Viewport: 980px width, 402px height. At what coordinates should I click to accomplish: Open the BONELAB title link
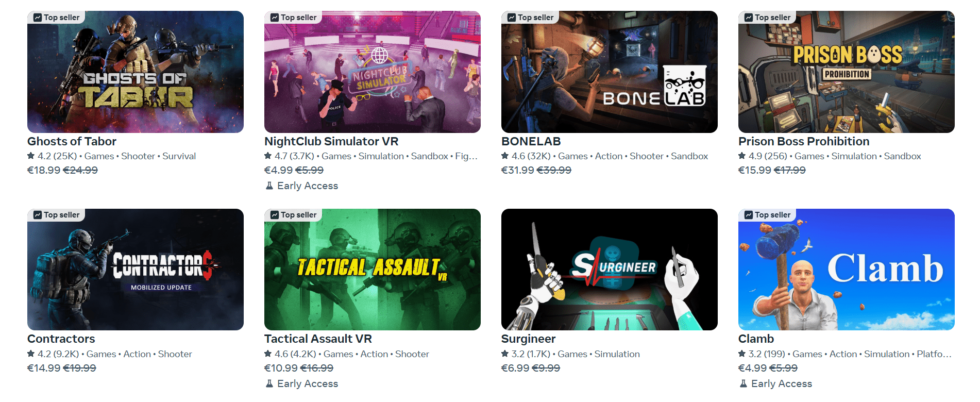click(531, 141)
